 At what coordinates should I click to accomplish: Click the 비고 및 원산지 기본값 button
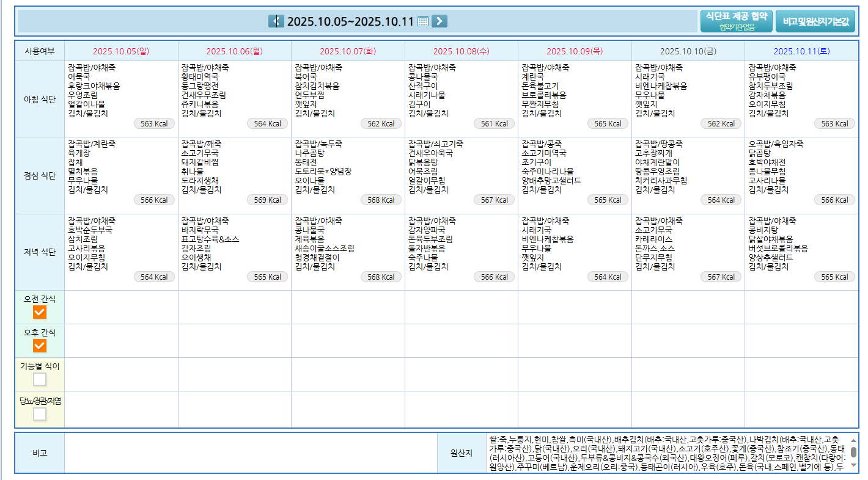coord(815,21)
